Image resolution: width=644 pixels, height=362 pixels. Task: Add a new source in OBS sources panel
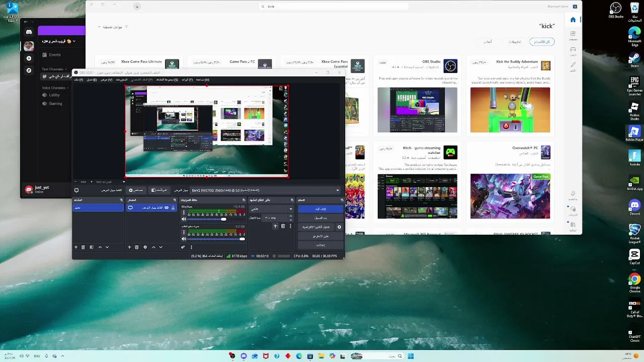tap(129, 247)
